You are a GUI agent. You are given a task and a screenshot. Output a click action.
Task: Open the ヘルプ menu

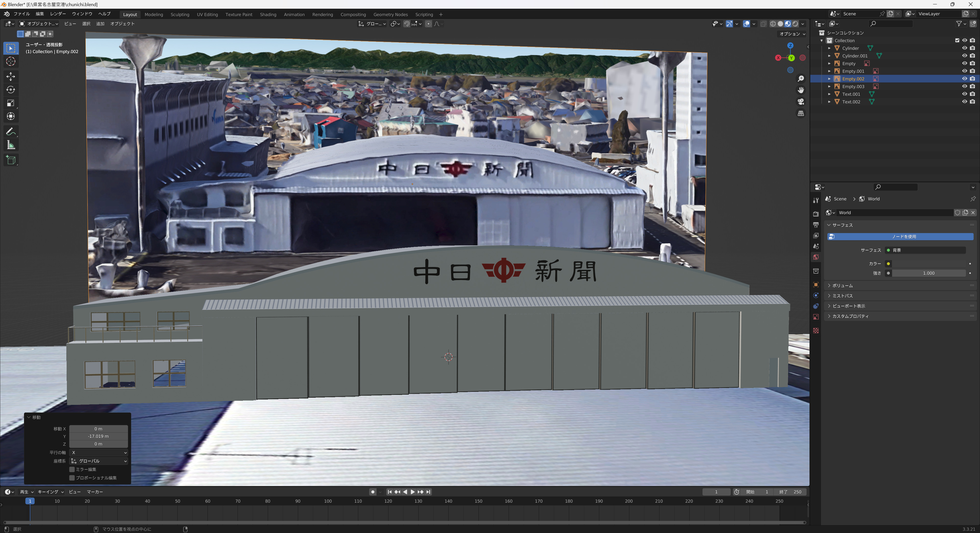pyautogui.click(x=104, y=14)
